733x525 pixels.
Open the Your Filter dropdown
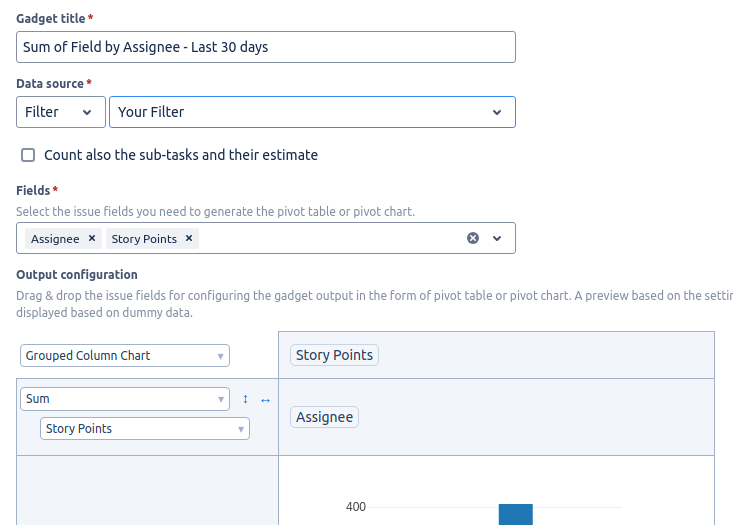(312, 112)
